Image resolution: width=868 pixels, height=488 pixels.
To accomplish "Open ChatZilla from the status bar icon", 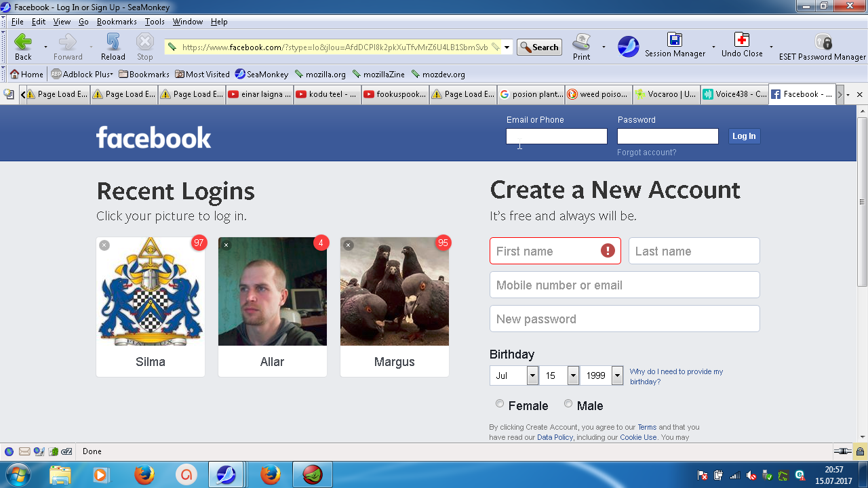I will 66,451.
